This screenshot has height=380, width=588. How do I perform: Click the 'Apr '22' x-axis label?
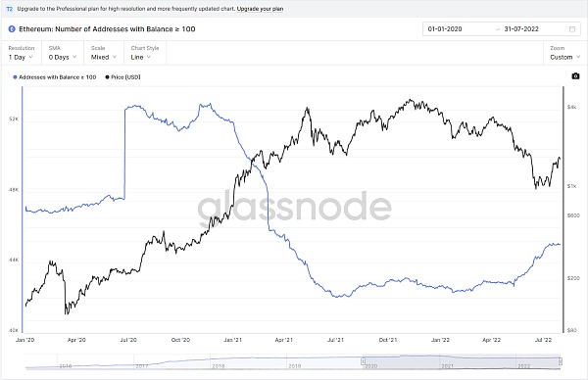click(491, 340)
